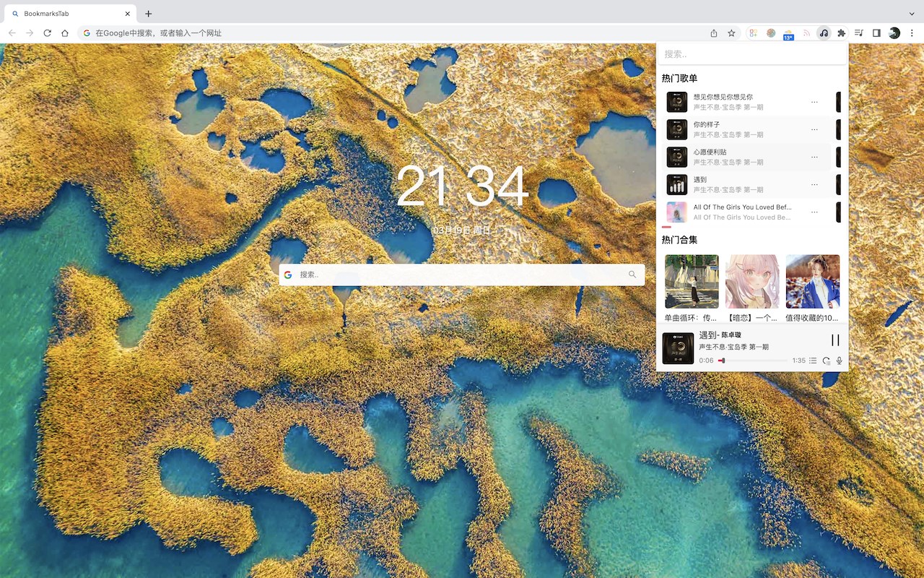The width and height of the screenshot is (924, 578).
Task: Toggle the loop playback mode icon
Action: pos(826,361)
